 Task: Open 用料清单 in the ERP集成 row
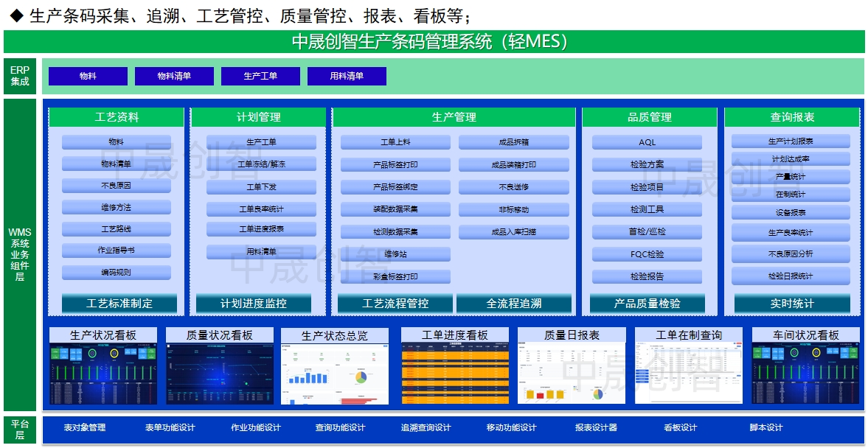click(347, 77)
